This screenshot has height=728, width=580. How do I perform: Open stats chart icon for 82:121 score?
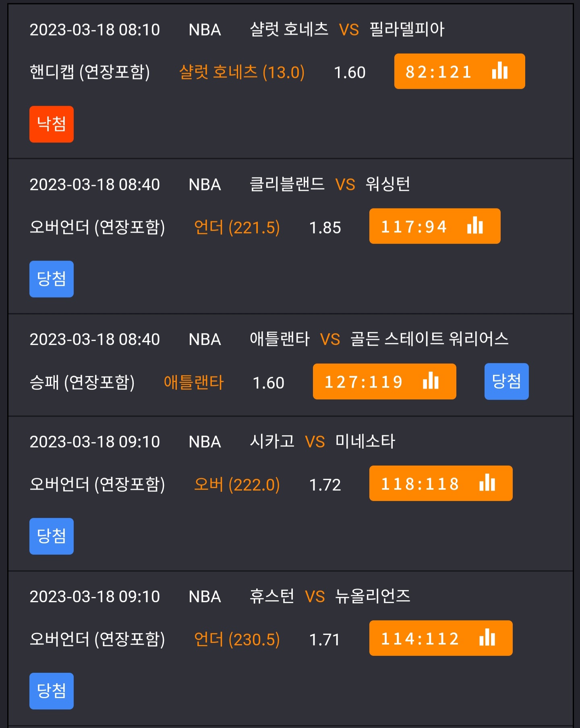click(500, 71)
